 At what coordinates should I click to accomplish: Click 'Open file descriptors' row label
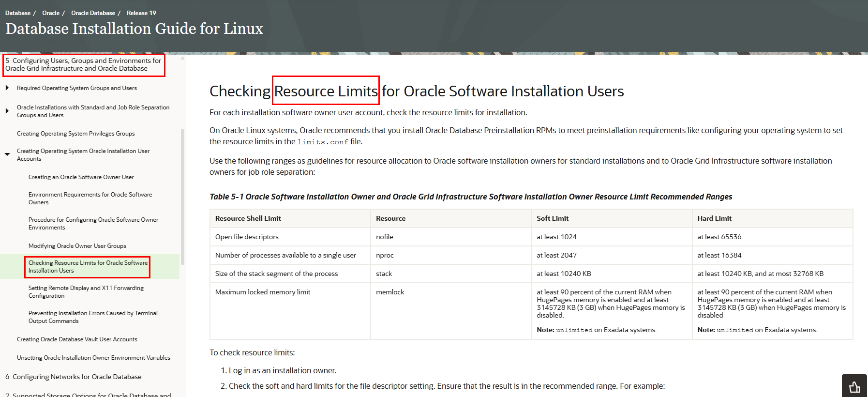pos(247,237)
